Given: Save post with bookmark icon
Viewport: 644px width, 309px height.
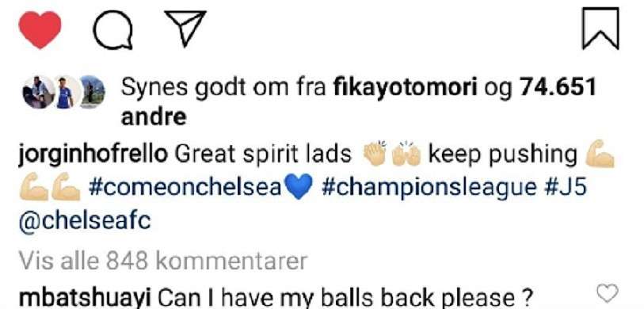Looking at the screenshot, I should tap(600, 29).
